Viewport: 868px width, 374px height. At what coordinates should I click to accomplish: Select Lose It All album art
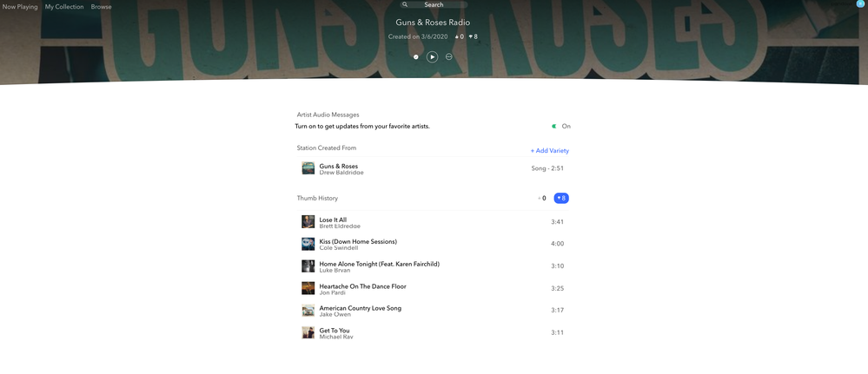pyautogui.click(x=308, y=222)
